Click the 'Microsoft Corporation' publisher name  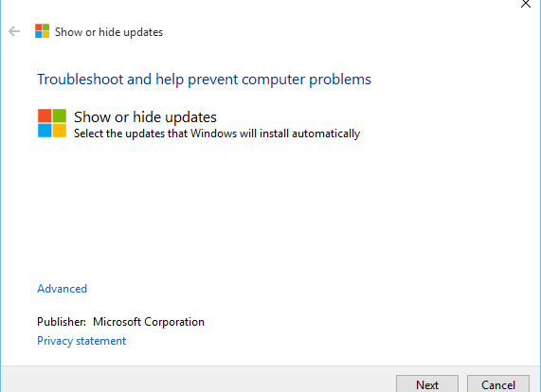(149, 322)
